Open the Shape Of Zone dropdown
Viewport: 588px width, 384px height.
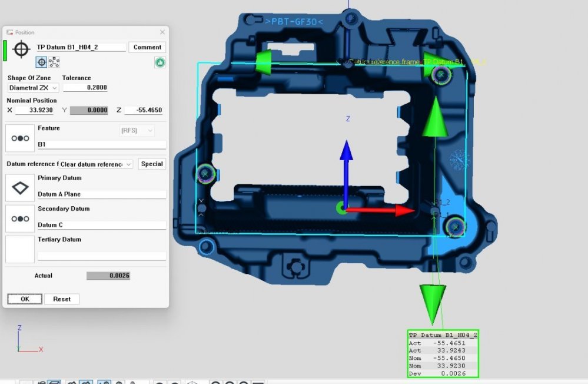point(33,88)
